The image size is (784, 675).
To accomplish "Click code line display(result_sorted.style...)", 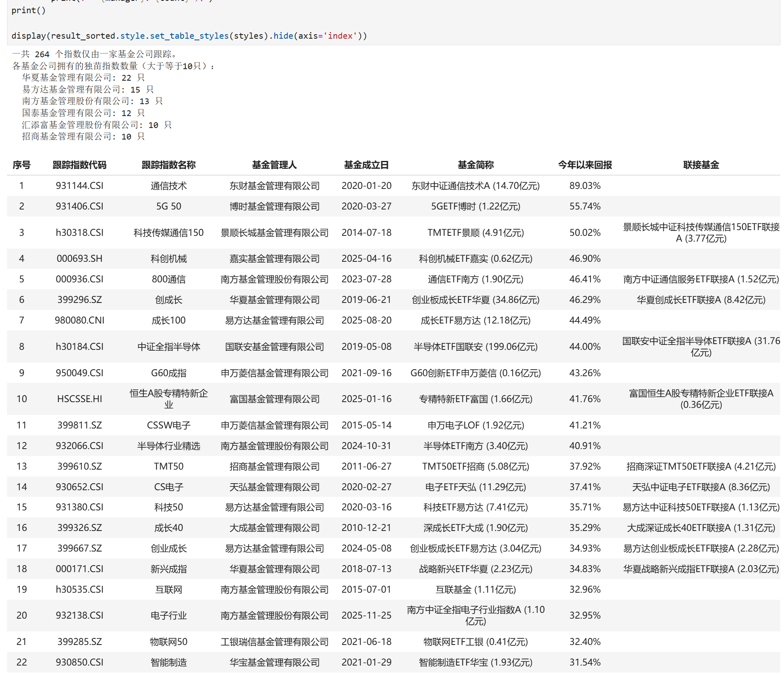I will click(189, 36).
